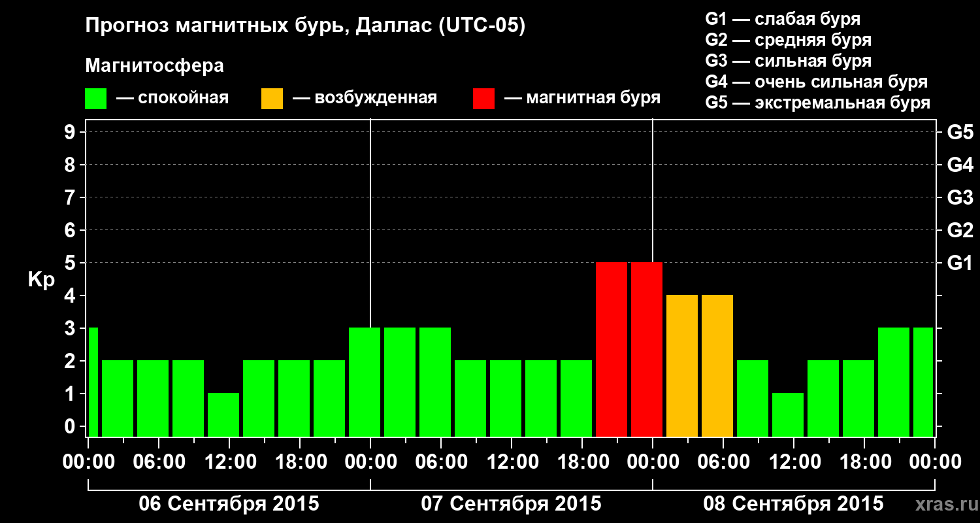Click the 'G4' label on right axis
The height and width of the screenshot is (523, 980).
tap(960, 165)
